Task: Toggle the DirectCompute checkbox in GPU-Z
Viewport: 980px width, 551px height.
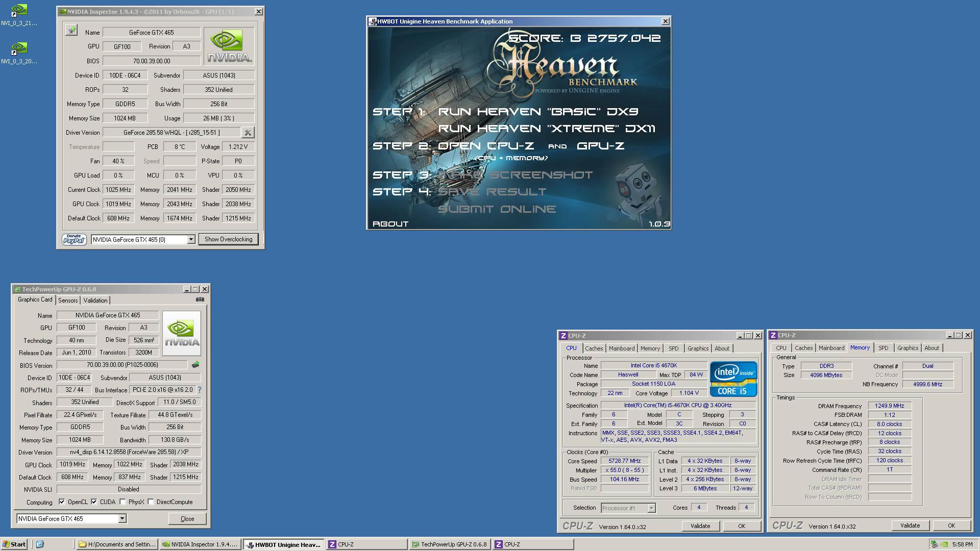Action: pyautogui.click(x=151, y=502)
